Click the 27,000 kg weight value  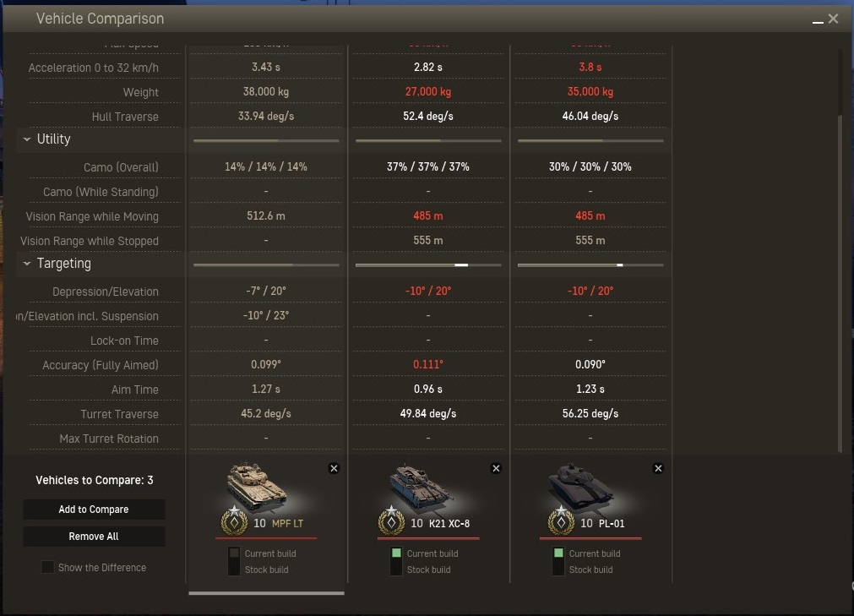[x=428, y=91]
